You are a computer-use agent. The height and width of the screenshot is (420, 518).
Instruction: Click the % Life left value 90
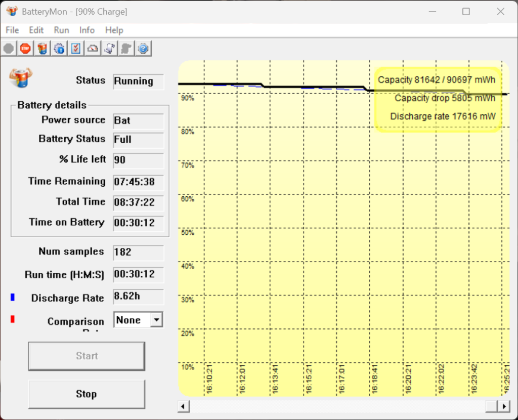point(139,160)
